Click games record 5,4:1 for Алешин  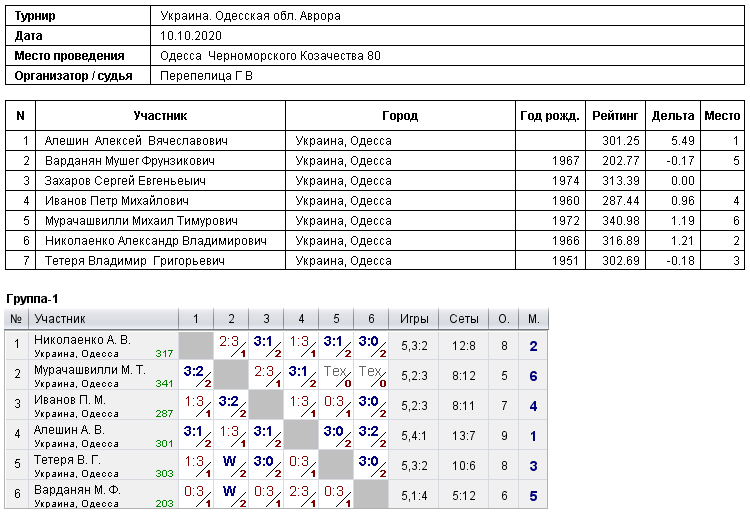414,436
